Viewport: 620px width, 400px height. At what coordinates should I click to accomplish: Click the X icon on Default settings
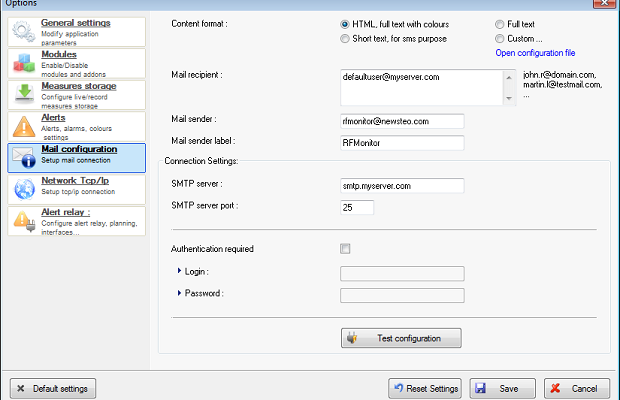[x=21, y=389]
